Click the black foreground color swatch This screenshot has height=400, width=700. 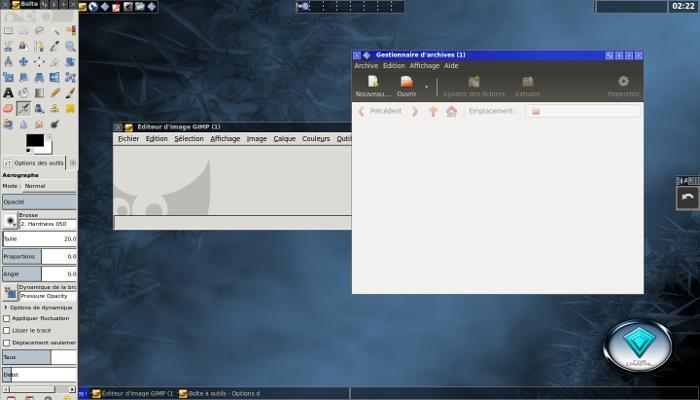tap(35, 140)
